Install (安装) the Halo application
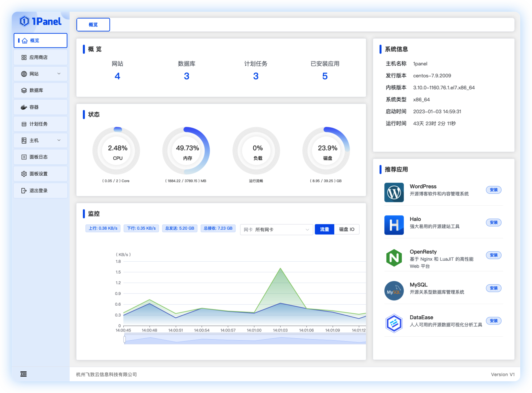The width and height of the screenshot is (532, 393). click(x=493, y=223)
